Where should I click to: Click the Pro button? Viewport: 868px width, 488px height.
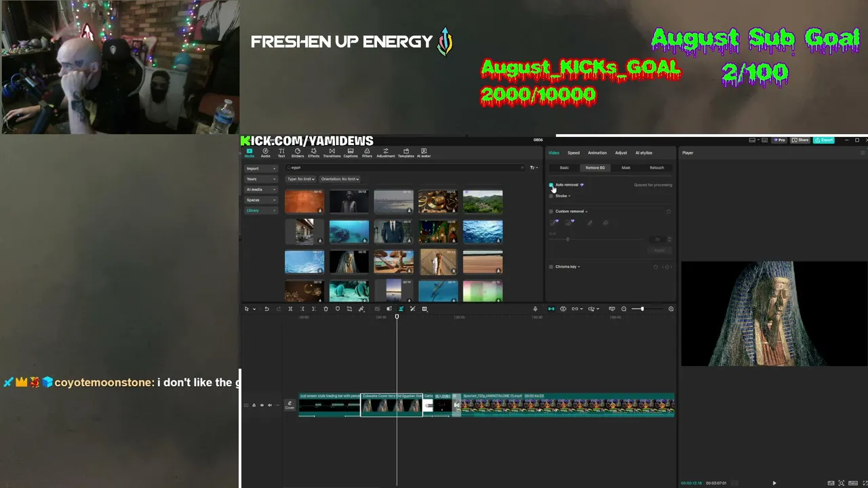780,140
